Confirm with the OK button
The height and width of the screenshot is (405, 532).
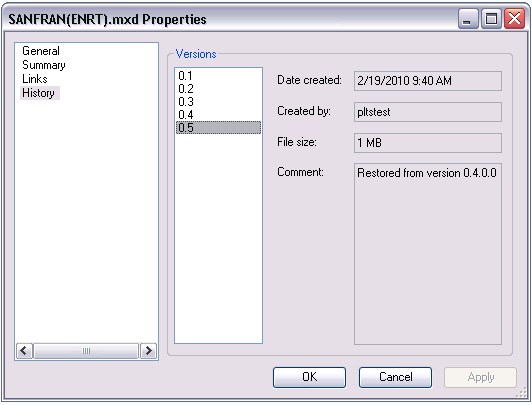pyautogui.click(x=309, y=377)
